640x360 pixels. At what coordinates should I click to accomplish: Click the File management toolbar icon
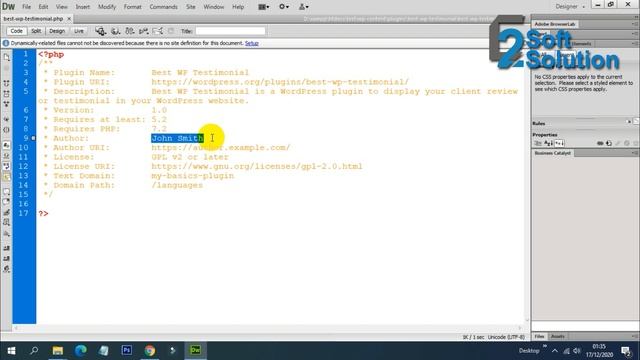[x=116, y=31]
